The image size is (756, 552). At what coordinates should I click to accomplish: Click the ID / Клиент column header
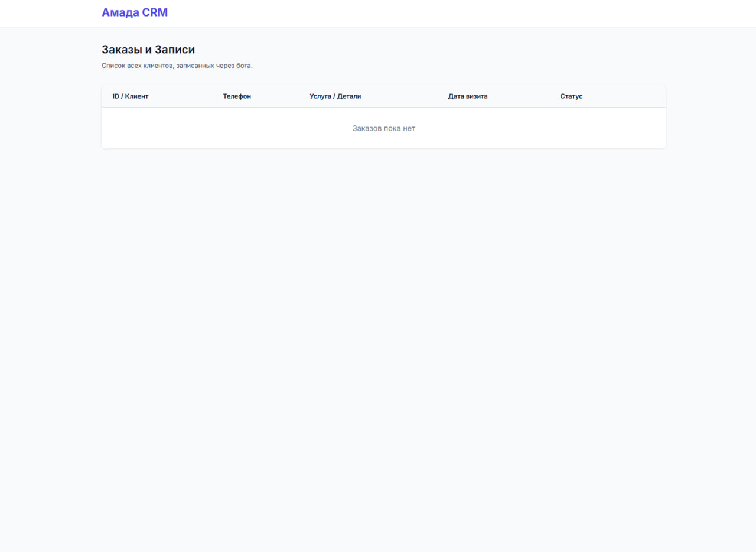point(131,96)
